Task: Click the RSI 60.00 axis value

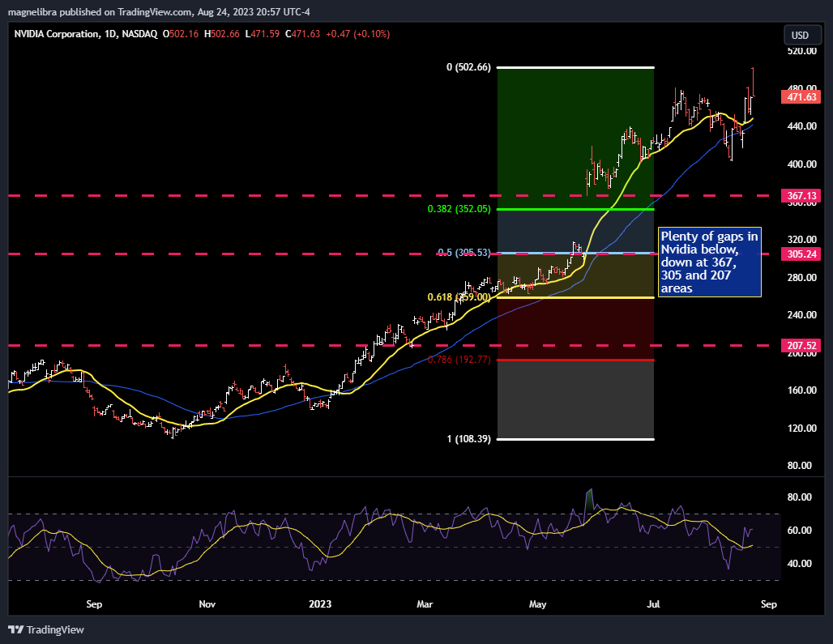Action: [799, 531]
